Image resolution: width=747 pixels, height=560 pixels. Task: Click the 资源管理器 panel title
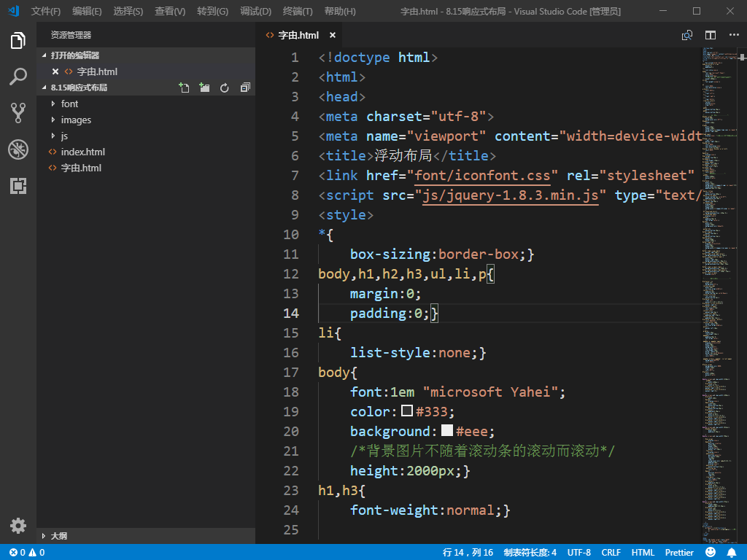pos(71,35)
